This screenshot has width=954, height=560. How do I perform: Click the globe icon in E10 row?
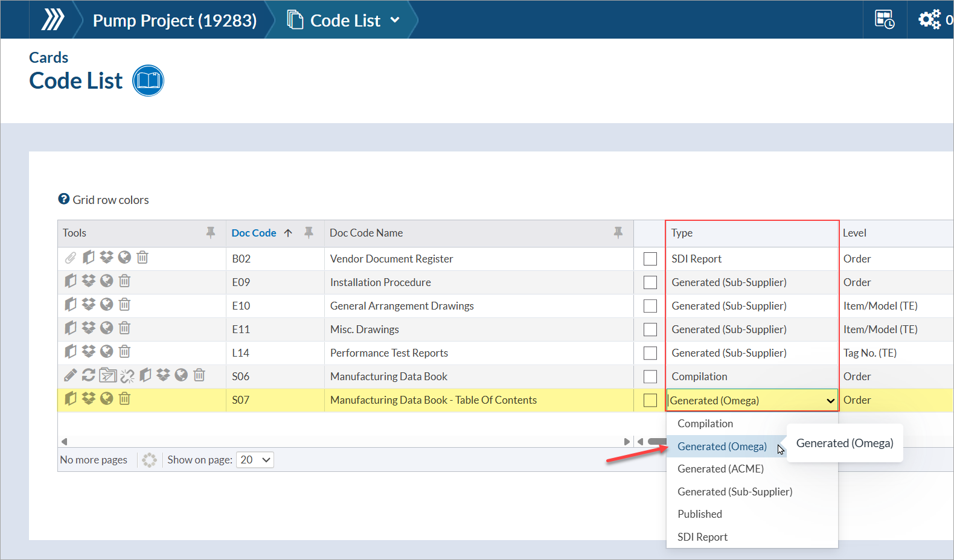[x=107, y=305]
